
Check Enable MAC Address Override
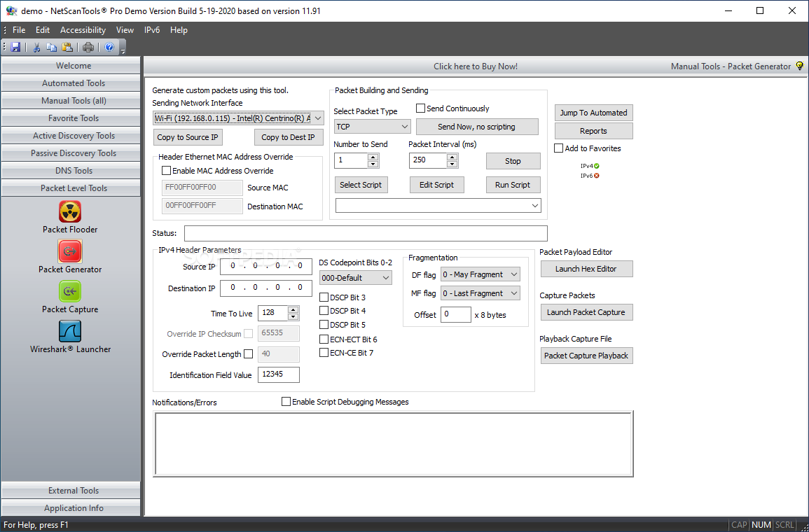[x=166, y=171]
